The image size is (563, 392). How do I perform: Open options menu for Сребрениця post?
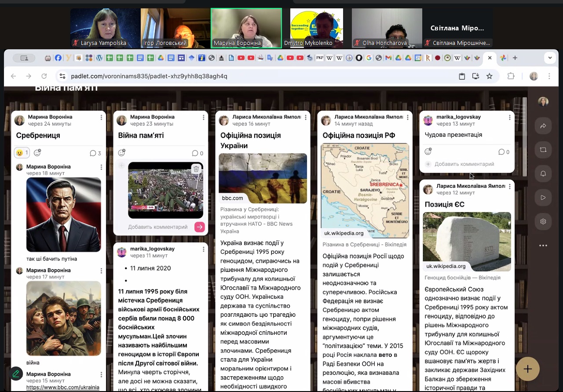click(101, 117)
